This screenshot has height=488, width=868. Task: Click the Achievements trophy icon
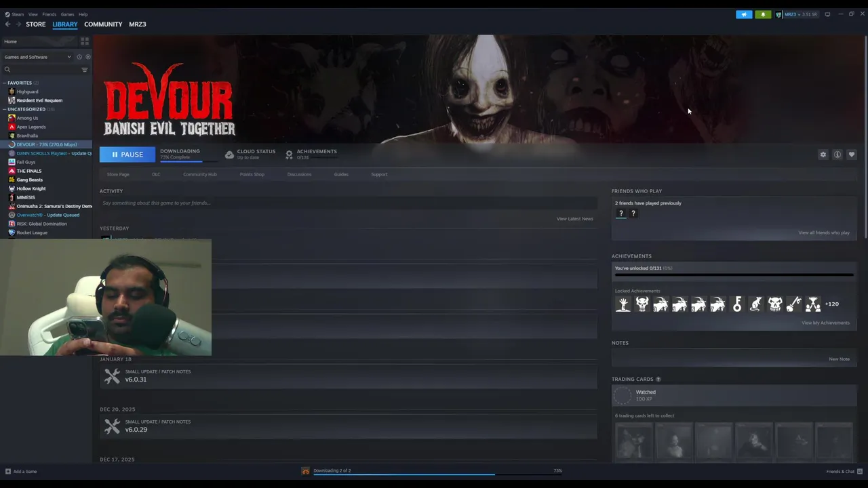coord(289,155)
